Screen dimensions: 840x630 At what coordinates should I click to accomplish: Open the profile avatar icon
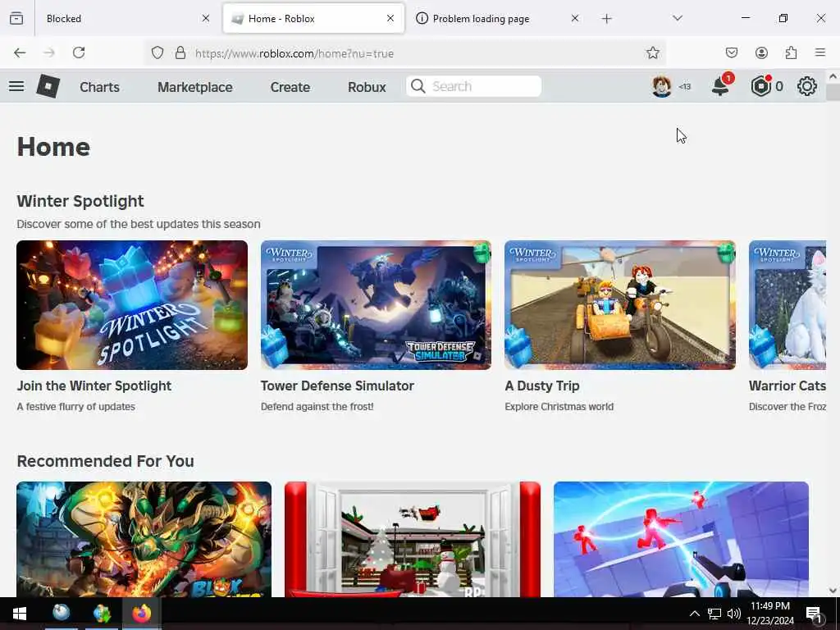[662, 86]
